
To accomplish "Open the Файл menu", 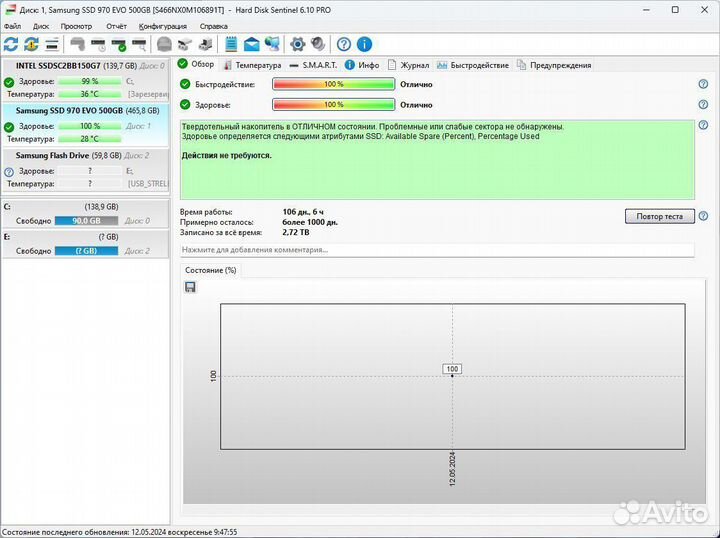I will 12,26.
